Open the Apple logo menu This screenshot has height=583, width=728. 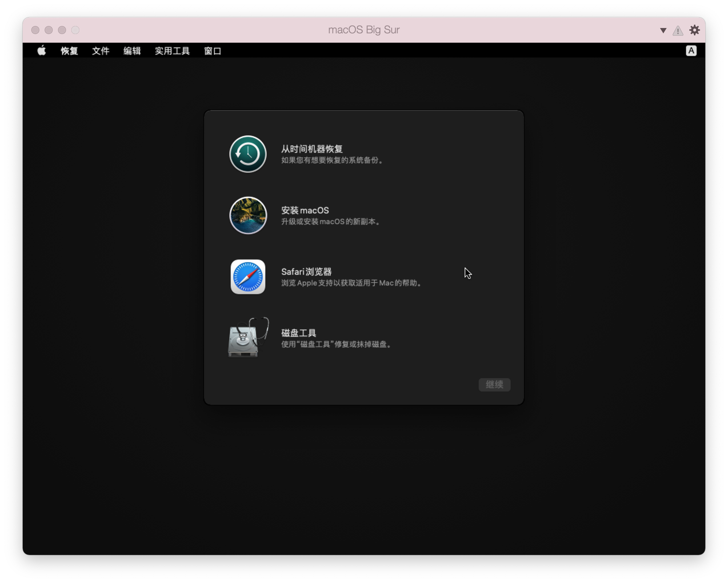coord(41,51)
